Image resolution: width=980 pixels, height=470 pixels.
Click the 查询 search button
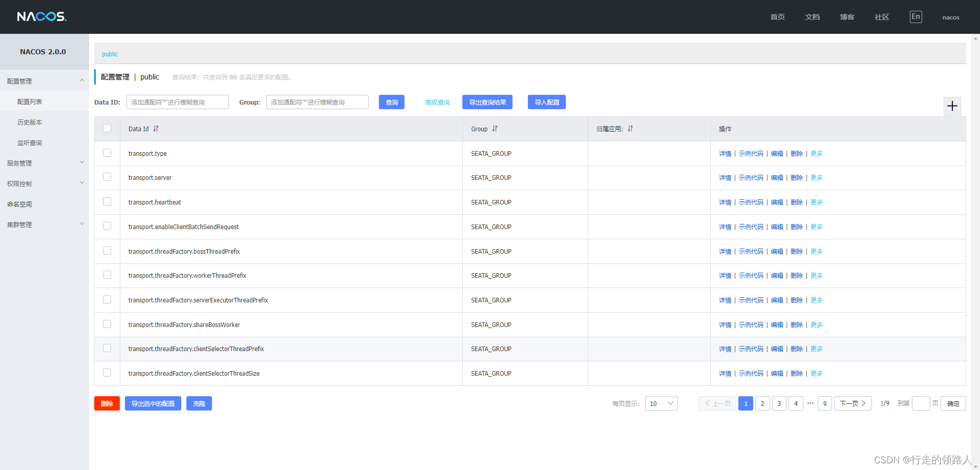click(392, 102)
